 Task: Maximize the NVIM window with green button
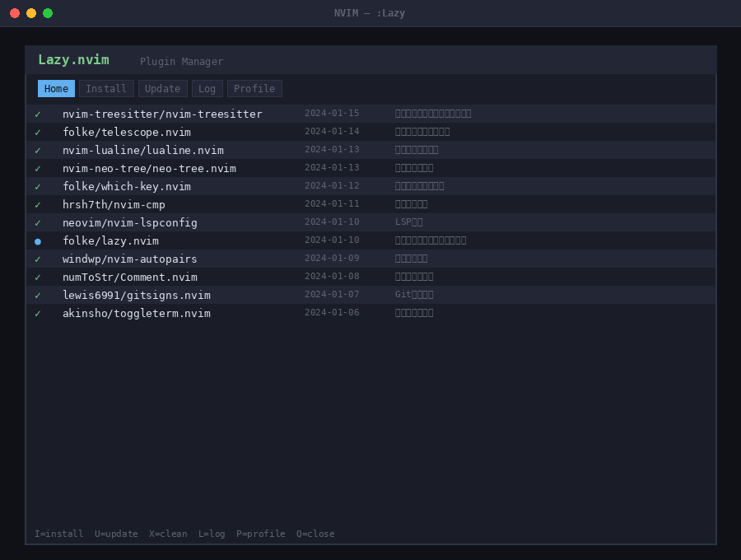click(48, 13)
